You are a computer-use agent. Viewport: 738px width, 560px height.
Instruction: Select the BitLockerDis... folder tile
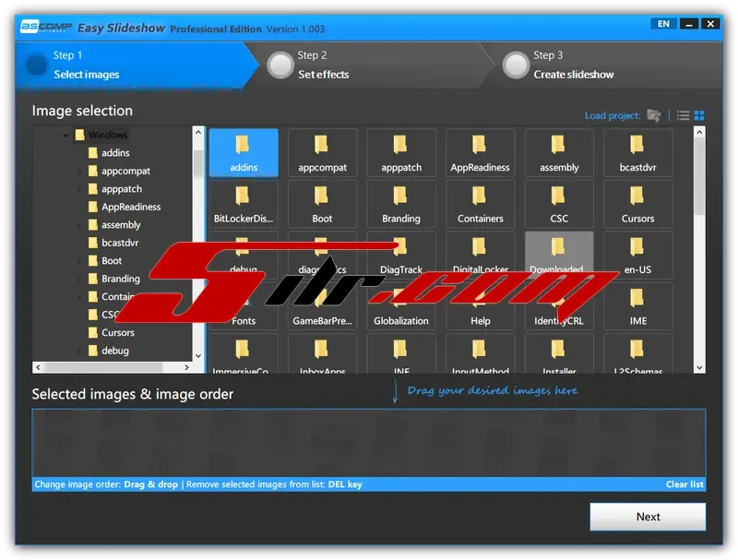pos(244,204)
